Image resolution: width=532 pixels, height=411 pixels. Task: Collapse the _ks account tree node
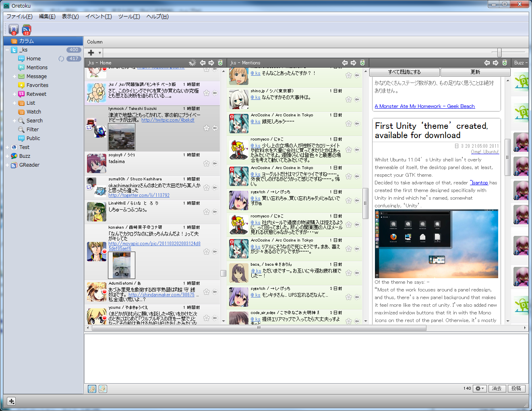coord(7,50)
